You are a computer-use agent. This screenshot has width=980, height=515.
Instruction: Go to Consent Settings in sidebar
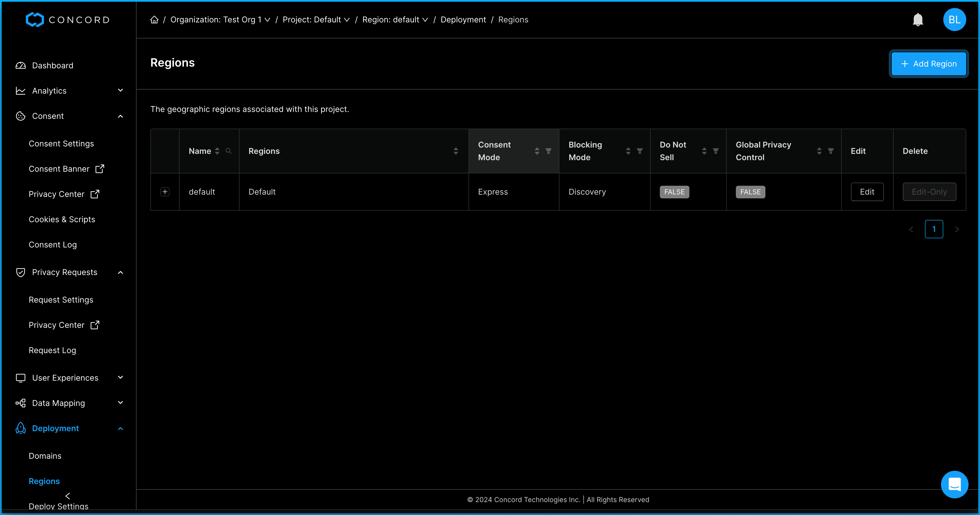61,144
